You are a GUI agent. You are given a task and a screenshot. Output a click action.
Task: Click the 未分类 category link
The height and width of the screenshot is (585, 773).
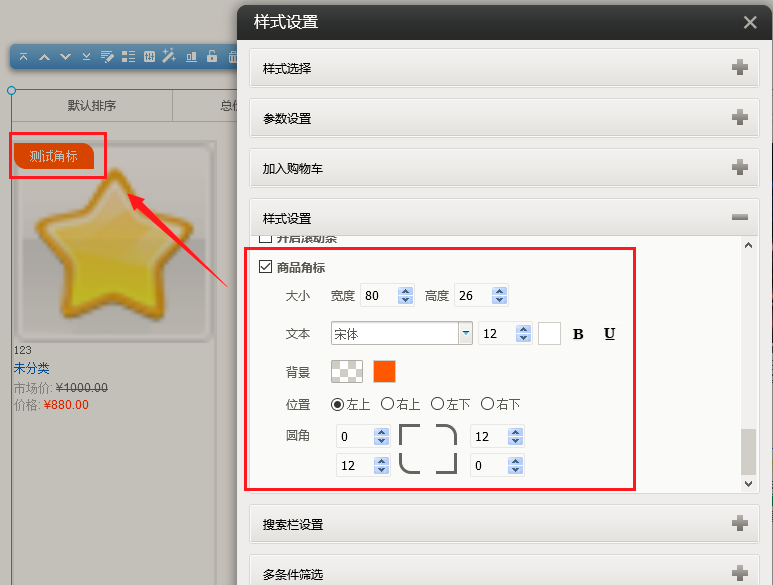click(x=32, y=368)
